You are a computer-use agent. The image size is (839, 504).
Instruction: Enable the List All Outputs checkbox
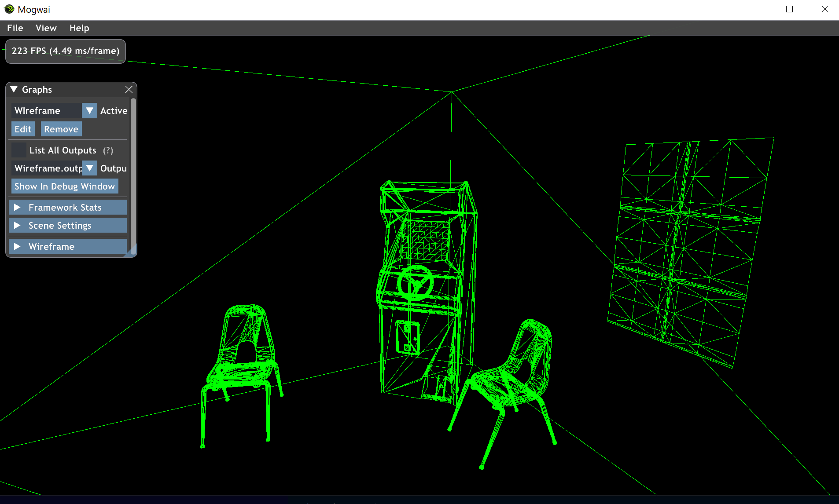pyautogui.click(x=18, y=150)
